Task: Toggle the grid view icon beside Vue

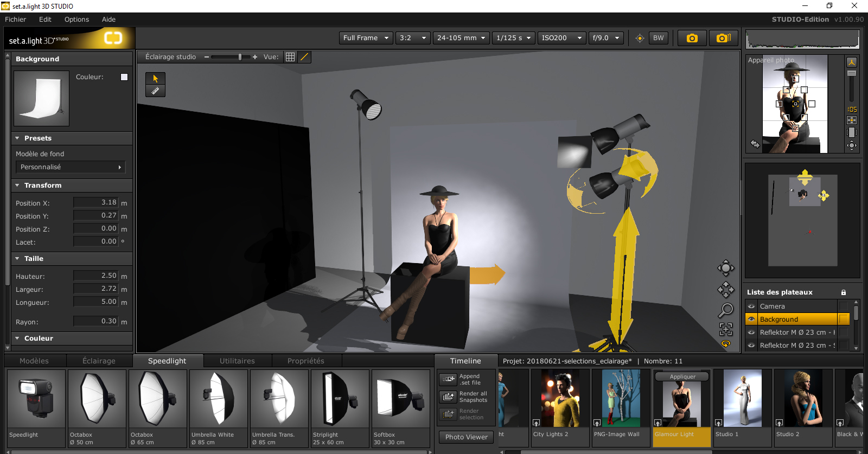Action: (x=290, y=57)
